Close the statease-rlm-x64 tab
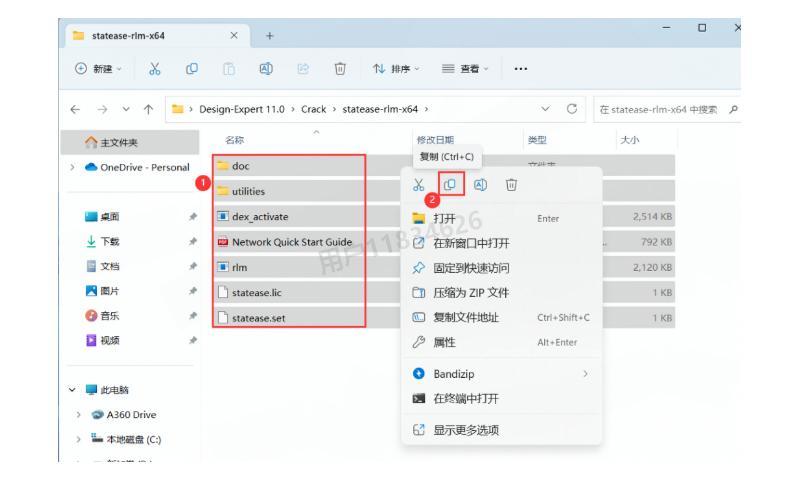Viewport: 800px width, 481px height. tap(234, 35)
